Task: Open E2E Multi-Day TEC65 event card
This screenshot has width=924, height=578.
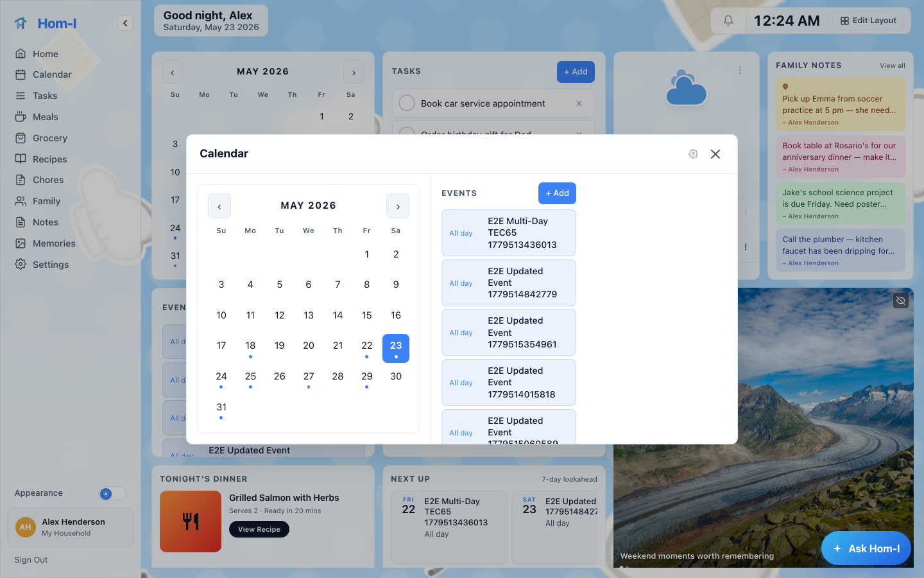Action: click(x=509, y=233)
